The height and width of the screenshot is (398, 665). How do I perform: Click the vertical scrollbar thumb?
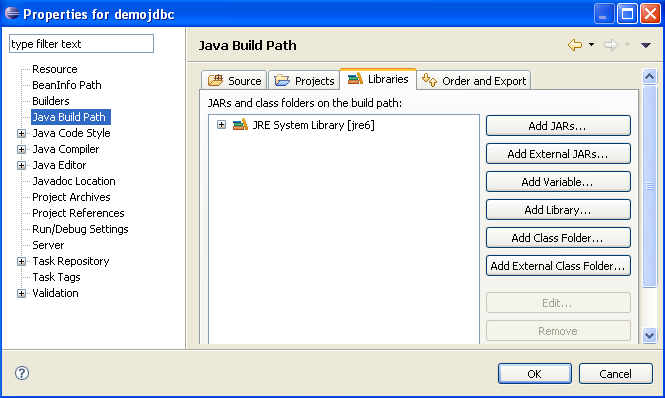649,186
